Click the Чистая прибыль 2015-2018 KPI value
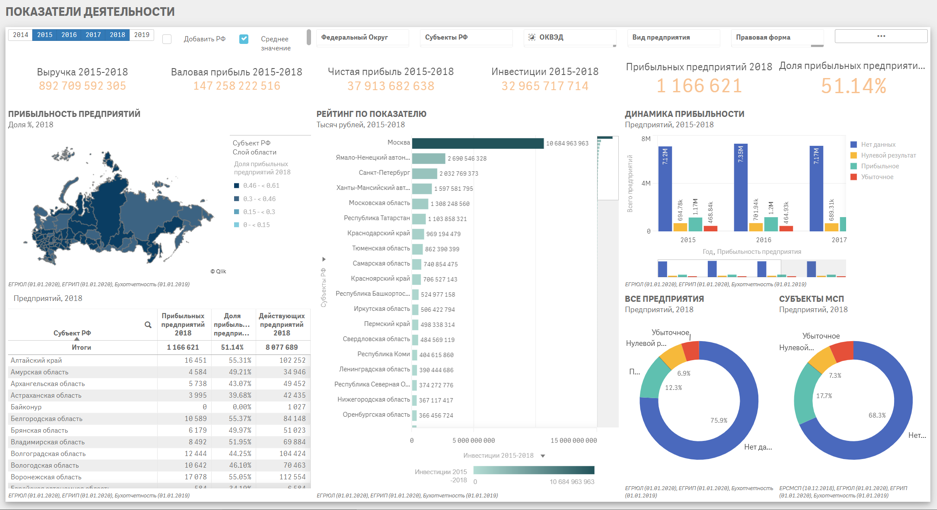 pos(391,86)
